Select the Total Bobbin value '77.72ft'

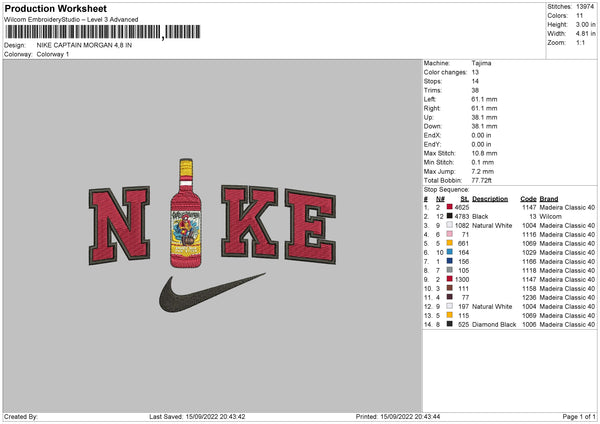pos(481,180)
